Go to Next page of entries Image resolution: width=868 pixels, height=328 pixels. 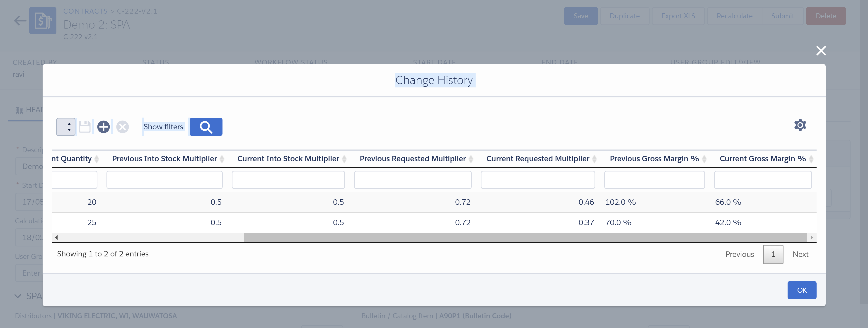[800, 254]
